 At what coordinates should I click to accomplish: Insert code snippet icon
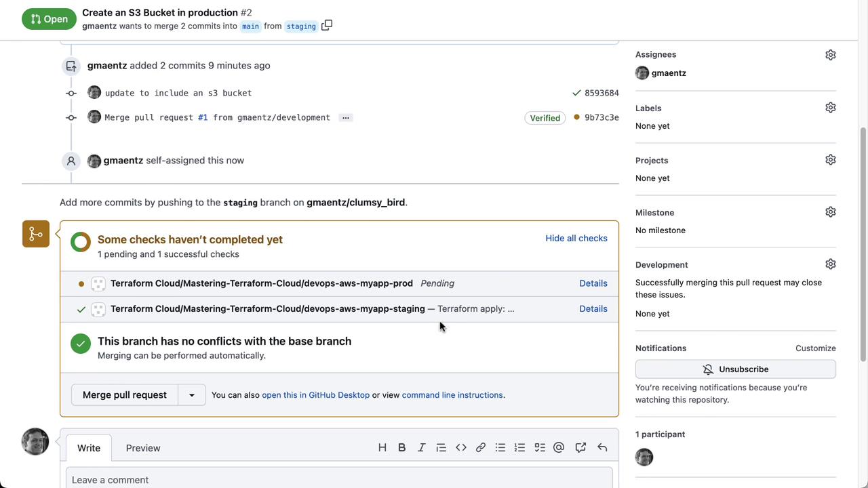461,447
